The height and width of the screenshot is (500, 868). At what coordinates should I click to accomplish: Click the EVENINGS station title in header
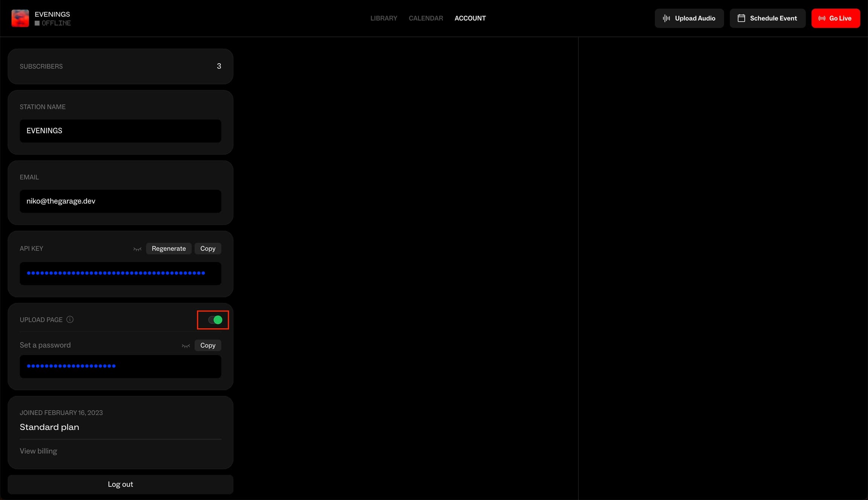pyautogui.click(x=52, y=14)
